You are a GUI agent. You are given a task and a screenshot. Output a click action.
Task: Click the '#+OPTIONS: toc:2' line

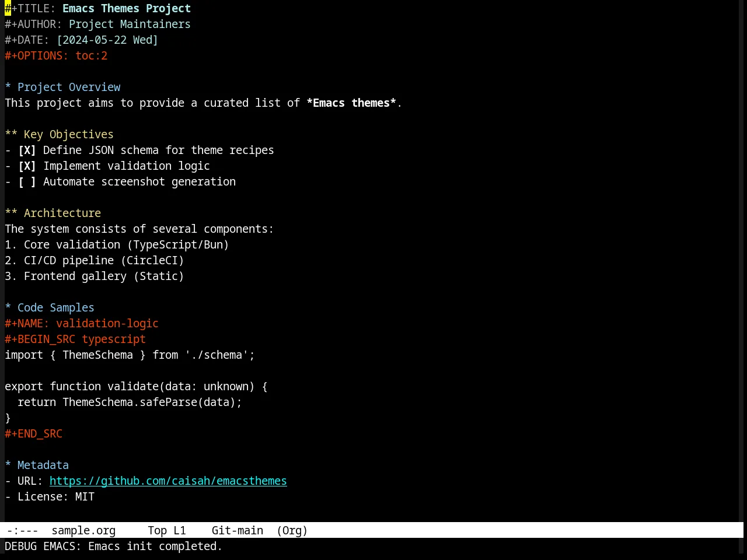click(x=56, y=55)
